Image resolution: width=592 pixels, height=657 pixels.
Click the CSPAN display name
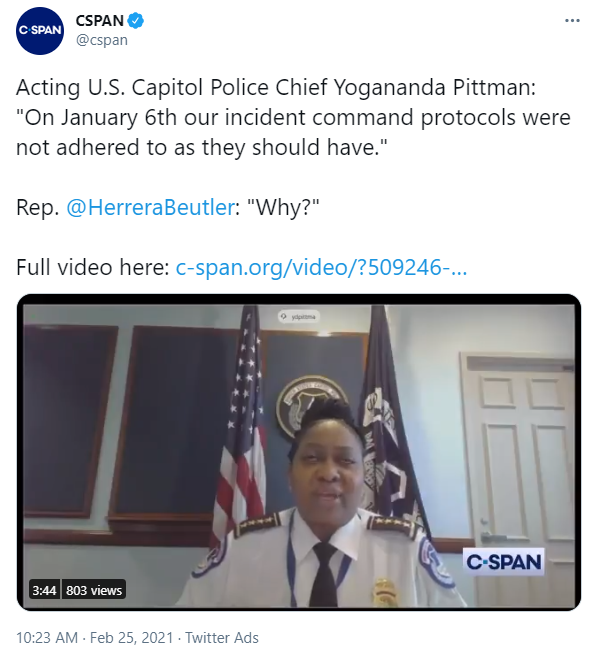pyautogui.click(x=100, y=21)
